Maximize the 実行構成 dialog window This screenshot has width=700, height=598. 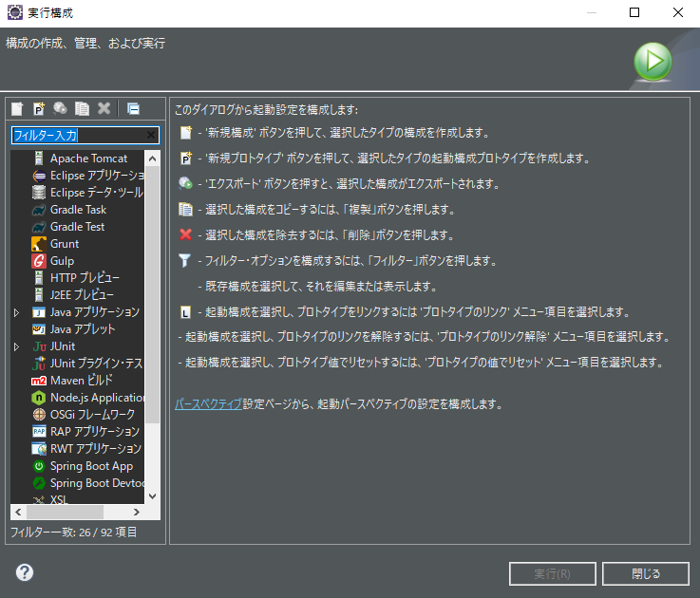coord(634,12)
